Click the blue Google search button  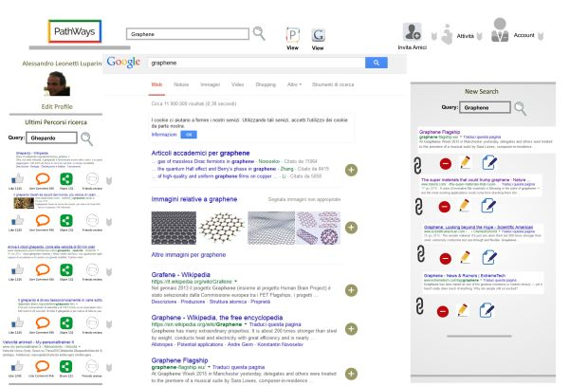tap(377, 63)
